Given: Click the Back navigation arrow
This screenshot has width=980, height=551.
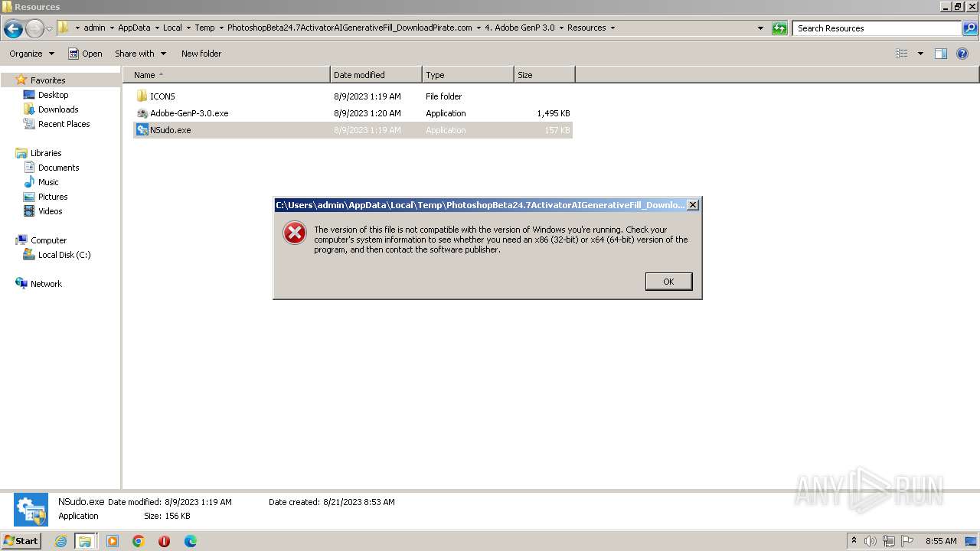Looking at the screenshot, I should 13,28.
